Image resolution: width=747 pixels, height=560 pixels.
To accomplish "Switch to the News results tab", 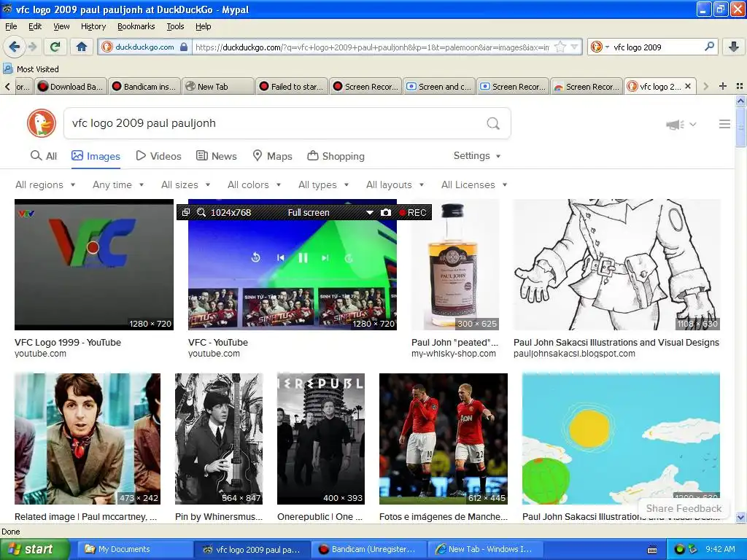I will pyautogui.click(x=216, y=156).
